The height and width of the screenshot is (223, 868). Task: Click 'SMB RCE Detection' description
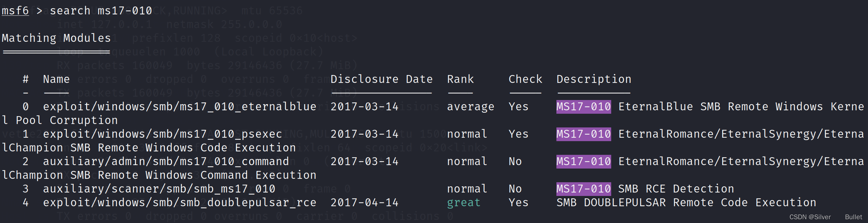click(676, 189)
